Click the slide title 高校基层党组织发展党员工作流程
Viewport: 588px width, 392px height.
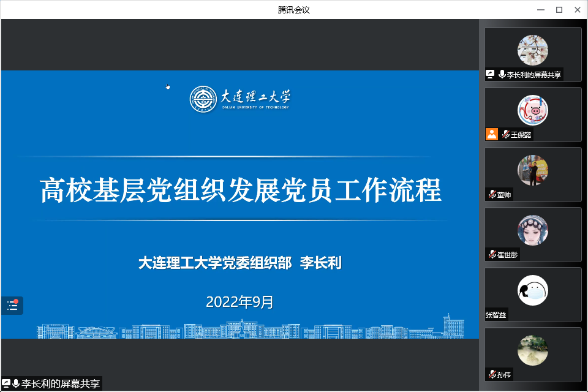(x=240, y=190)
